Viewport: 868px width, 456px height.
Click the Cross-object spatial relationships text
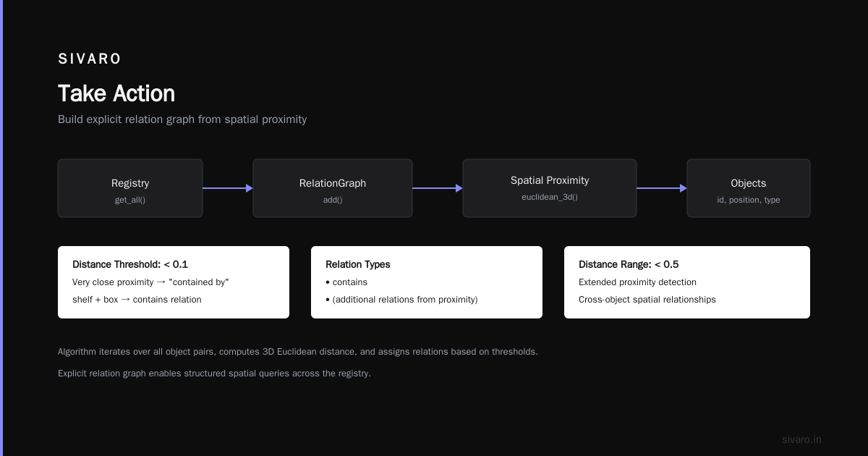(647, 300)
